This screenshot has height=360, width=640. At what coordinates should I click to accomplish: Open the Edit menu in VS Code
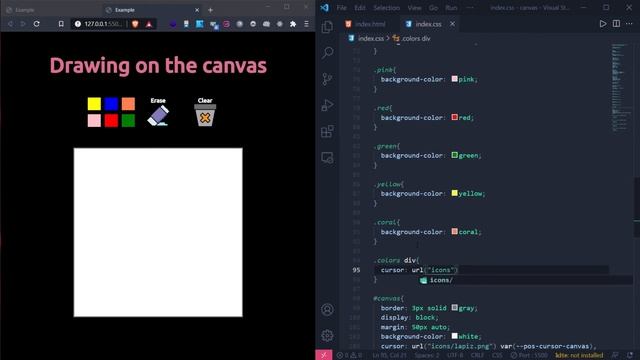pyautogui.click(x=360, y=8)
